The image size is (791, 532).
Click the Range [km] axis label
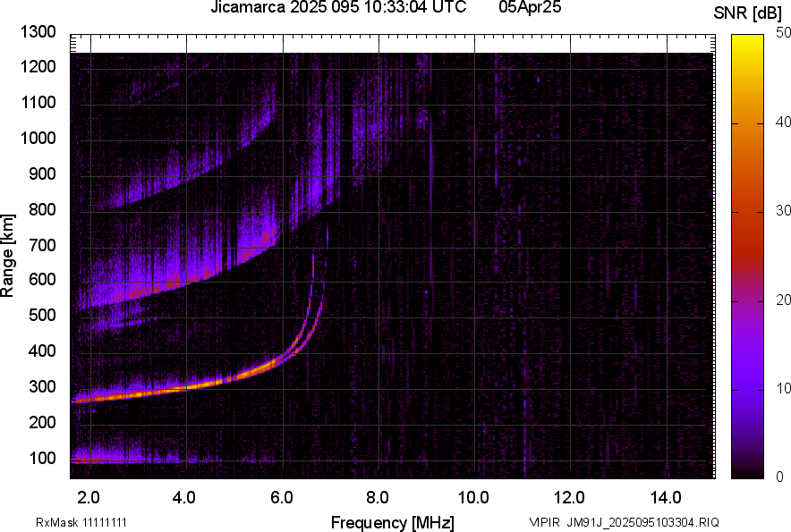tap(8, 257)
